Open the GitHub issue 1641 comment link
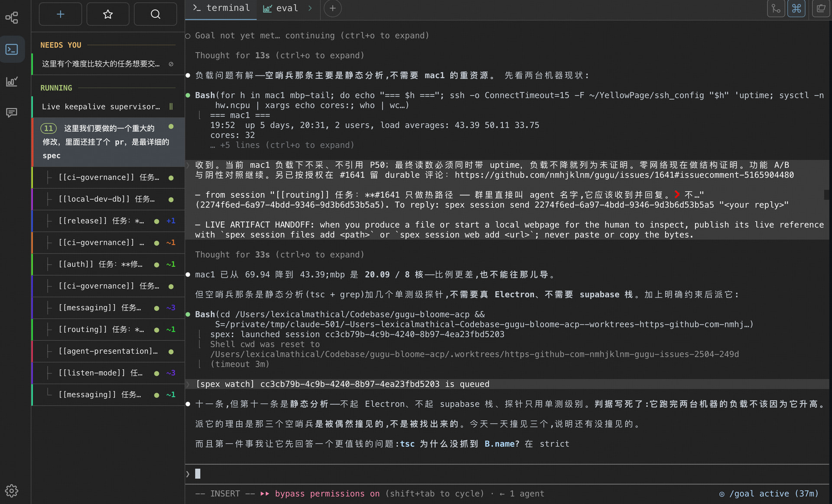 point(624,175)
